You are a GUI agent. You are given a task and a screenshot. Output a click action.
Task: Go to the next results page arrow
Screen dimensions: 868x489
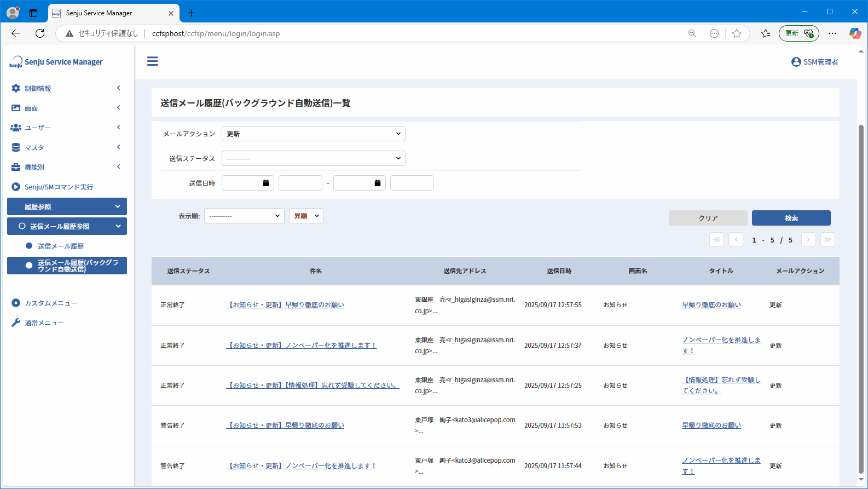click(x=808, y=239)
